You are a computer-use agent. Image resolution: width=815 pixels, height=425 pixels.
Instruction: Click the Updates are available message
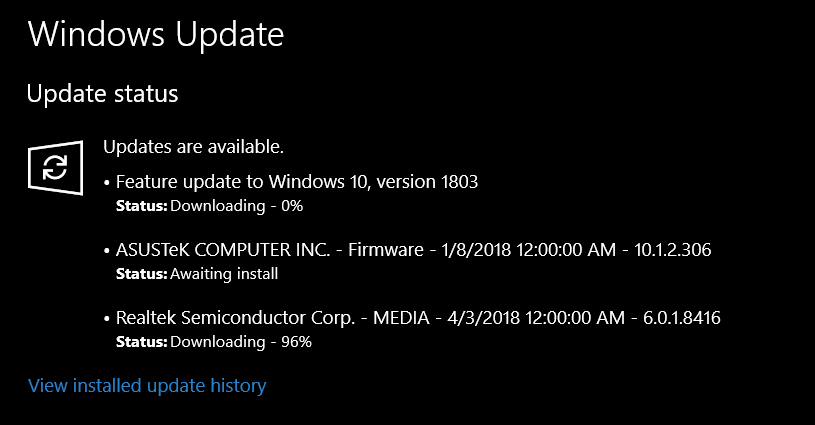click(193, 147)
